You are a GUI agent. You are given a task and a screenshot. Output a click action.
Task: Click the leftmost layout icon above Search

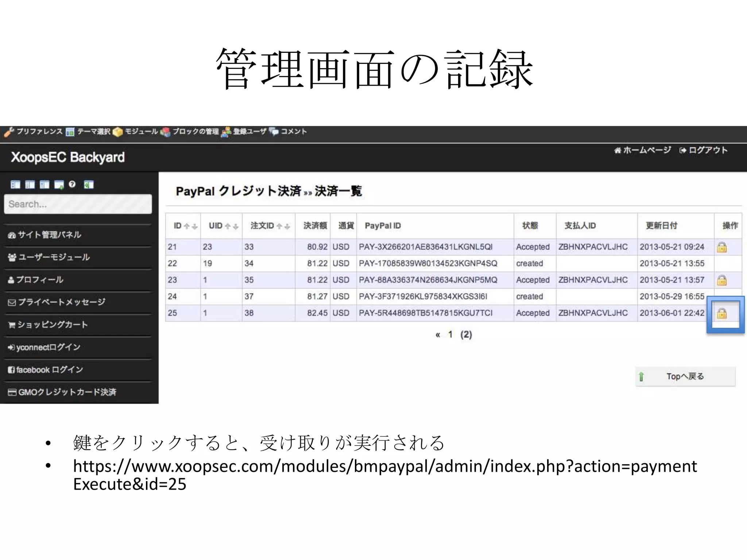(x=15, y=185)
